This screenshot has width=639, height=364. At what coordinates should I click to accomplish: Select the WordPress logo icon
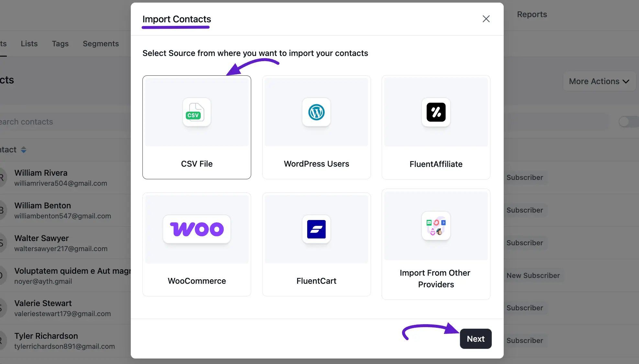(x=316, y=112)
